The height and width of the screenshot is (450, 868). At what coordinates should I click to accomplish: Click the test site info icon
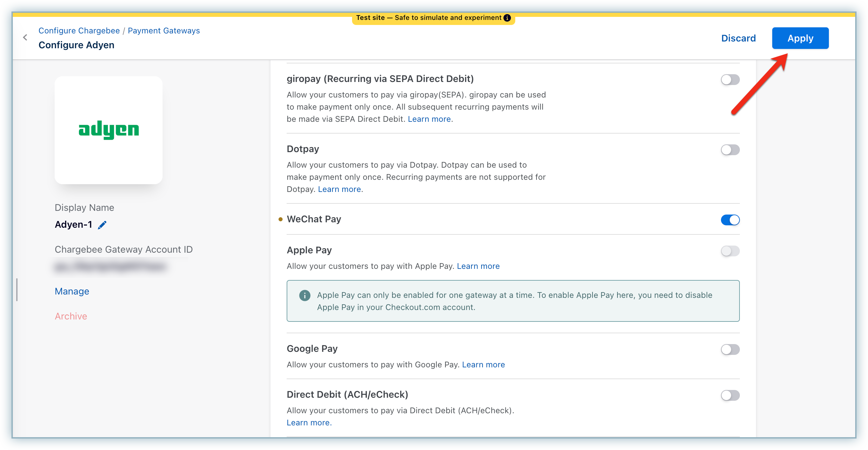[507, 18]
